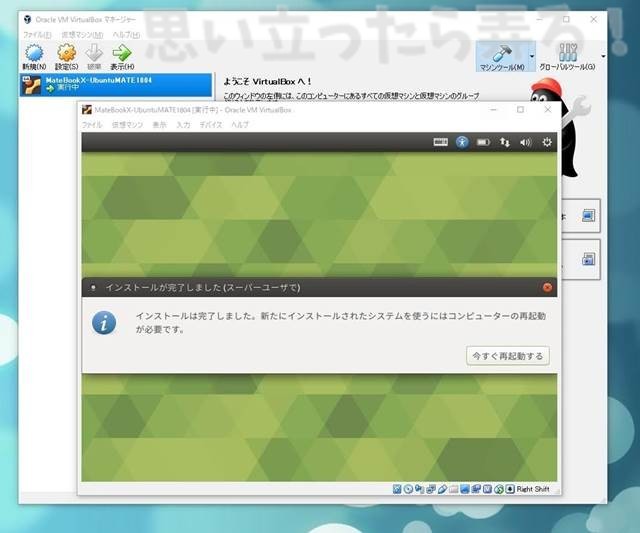Open Machine (仮想マシン) menu in VirtualBox Manager
Image resolution: width=640 pixels, height=533 pixels.
[82, 35]
